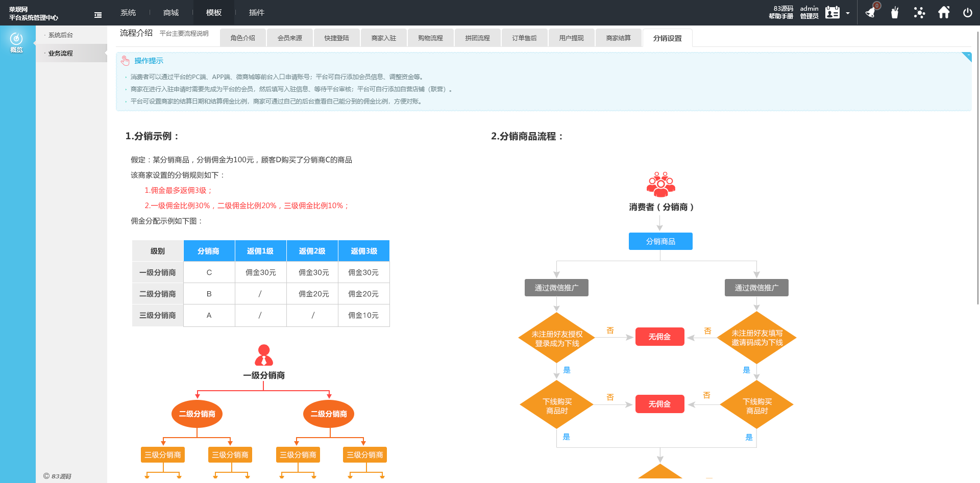The width and height of the screenshot is (980, 483).
Task: Click the lower red 无佣金 box
Action: coord(659,404)
